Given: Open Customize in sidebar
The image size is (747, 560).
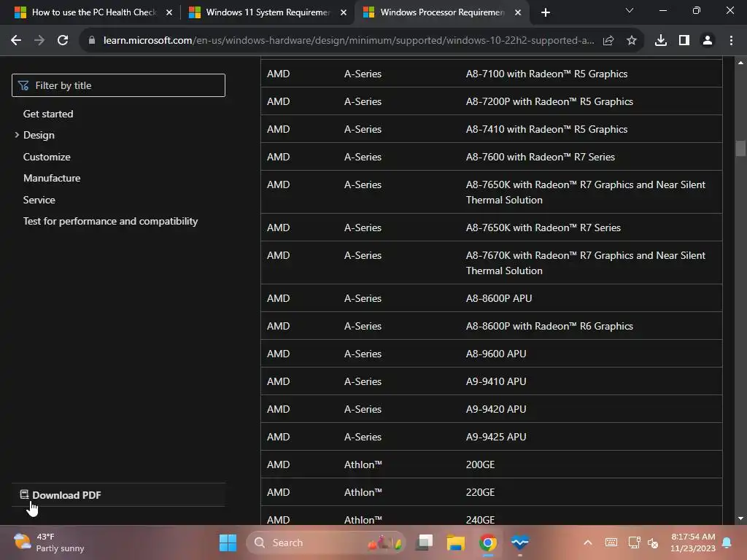Looking at the screenshot, I should click(47, 157).
